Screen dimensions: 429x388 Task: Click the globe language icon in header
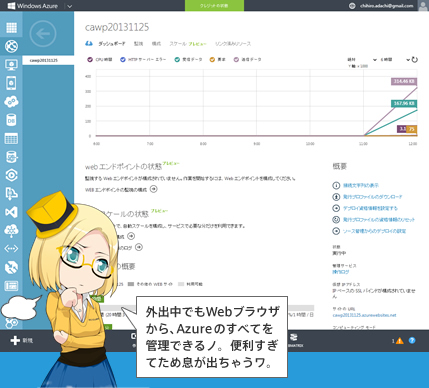[352, 6]
